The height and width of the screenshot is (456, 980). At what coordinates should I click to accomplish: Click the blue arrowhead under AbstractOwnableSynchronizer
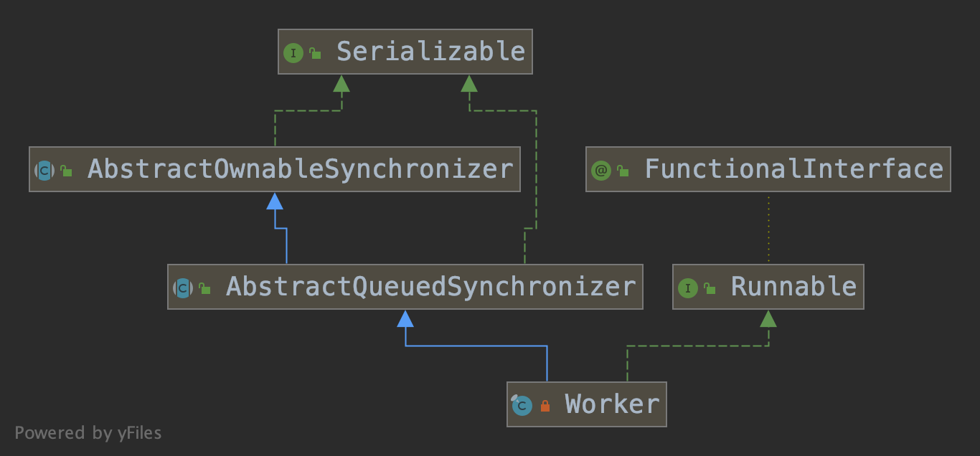click(x=275, y=201)
